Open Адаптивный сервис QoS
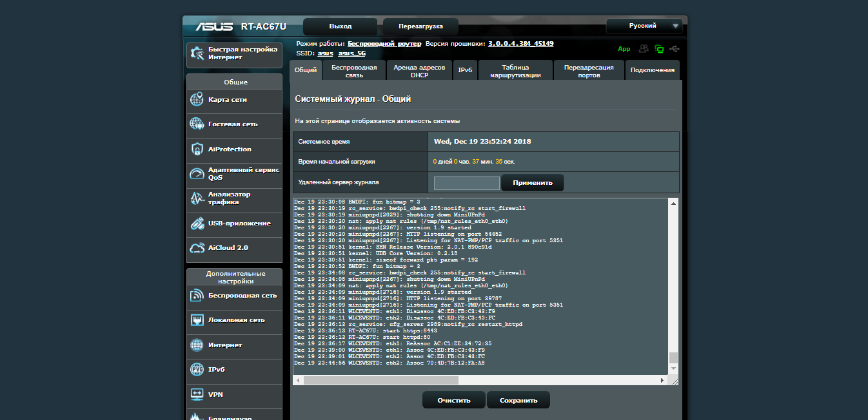Viewport: 868px width, 420px height. 234,174
